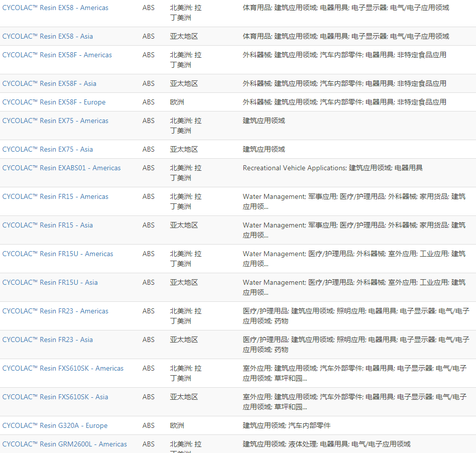Click Water Management text in FR15 - Americas row
Image resolution: width=476 pixels, height=453 pixels.
[x=274, y=197]
